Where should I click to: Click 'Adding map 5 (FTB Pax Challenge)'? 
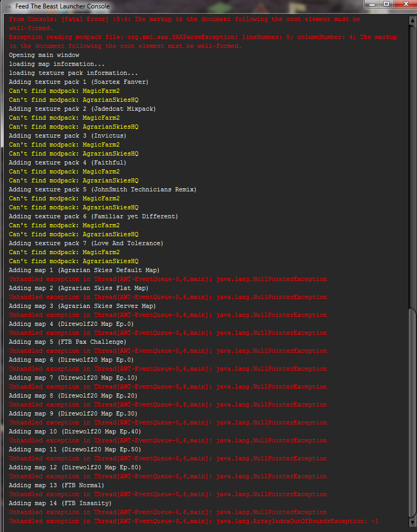pos(68,342)
